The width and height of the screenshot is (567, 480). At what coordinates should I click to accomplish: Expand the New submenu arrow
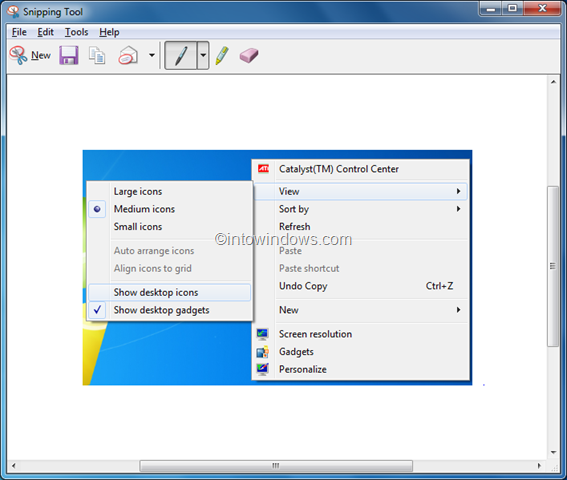[459, 310]
